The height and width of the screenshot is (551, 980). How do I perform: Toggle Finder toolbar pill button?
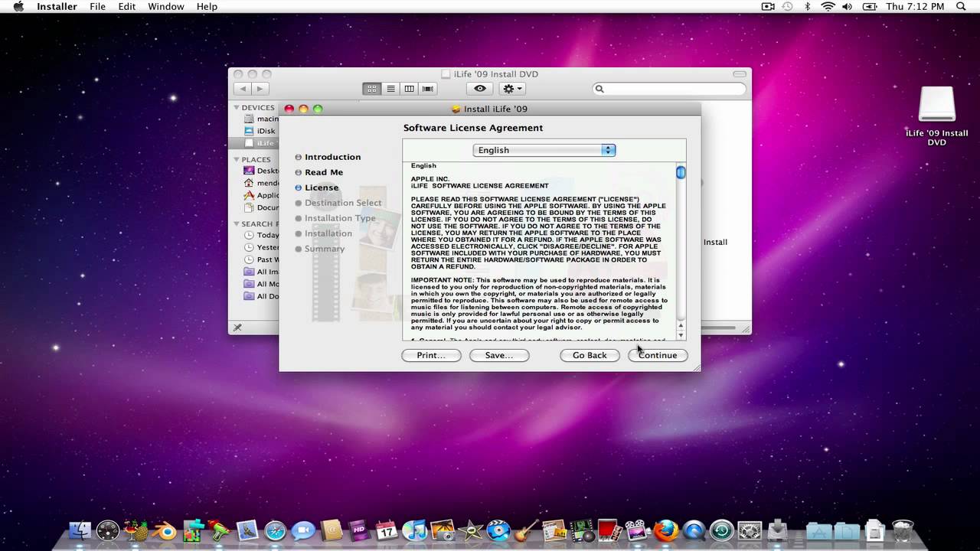point(740,74)
